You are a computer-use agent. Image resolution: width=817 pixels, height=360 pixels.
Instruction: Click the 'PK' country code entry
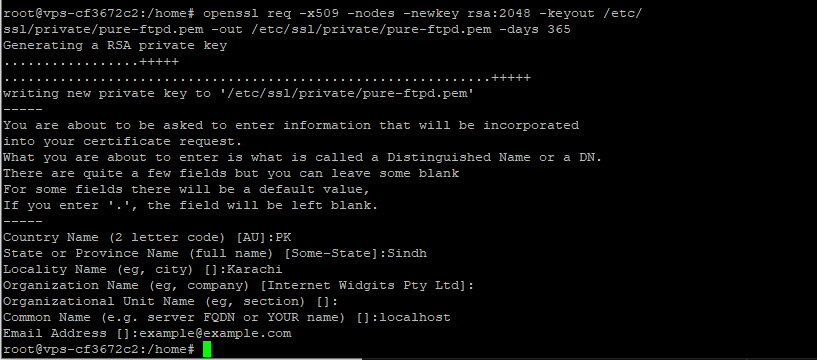click(283, 238)
